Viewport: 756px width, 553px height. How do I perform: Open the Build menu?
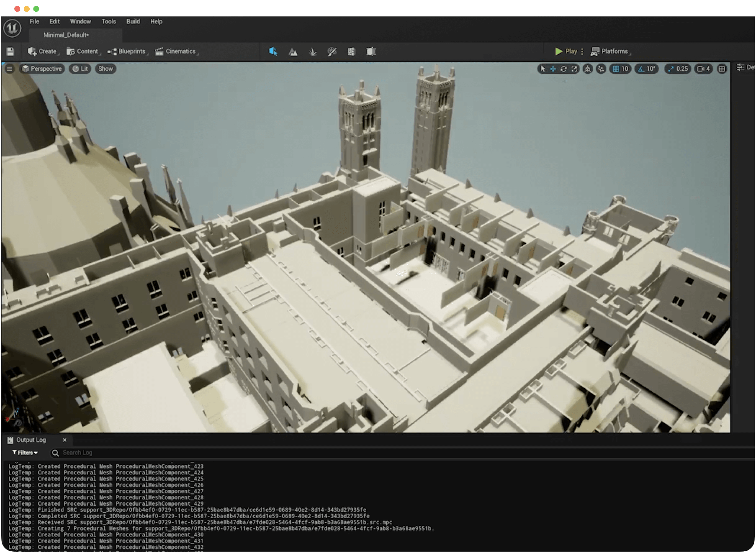[x=133, y=21]
